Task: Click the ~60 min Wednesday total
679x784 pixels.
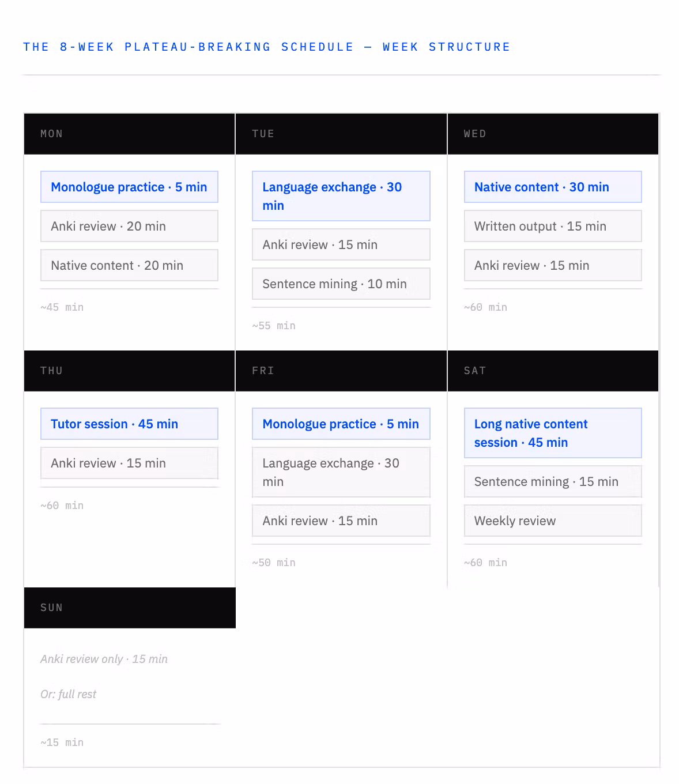Action: 486,307
